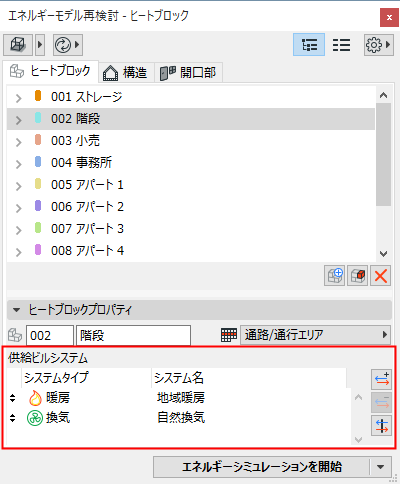Switch to tree list view
This screenshot has width=400, height=484.
click(309, 44)
